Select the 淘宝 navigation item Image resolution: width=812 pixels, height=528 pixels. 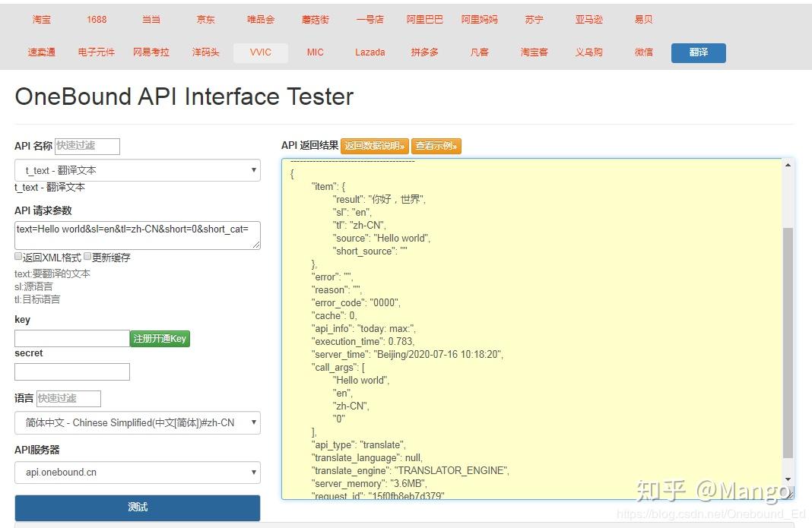pos(41,19)
